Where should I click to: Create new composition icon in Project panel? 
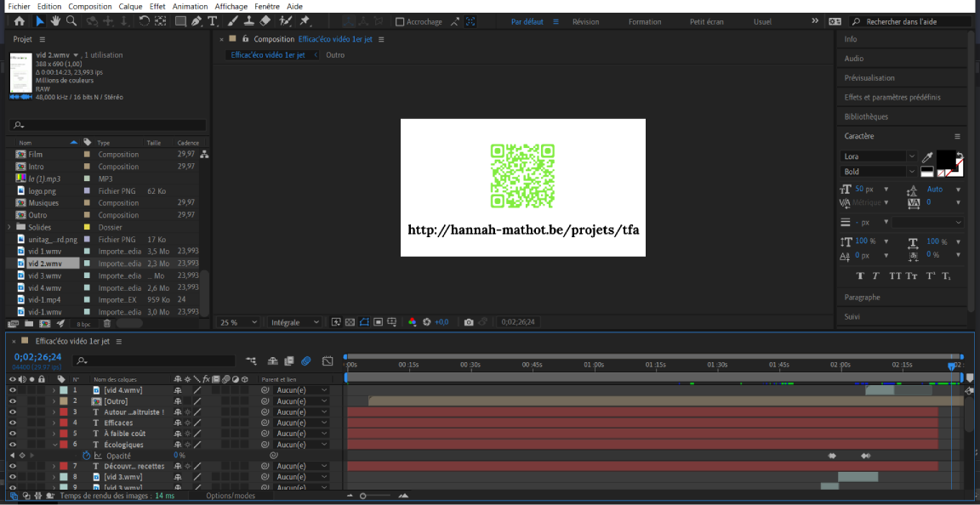click(44, 324)
